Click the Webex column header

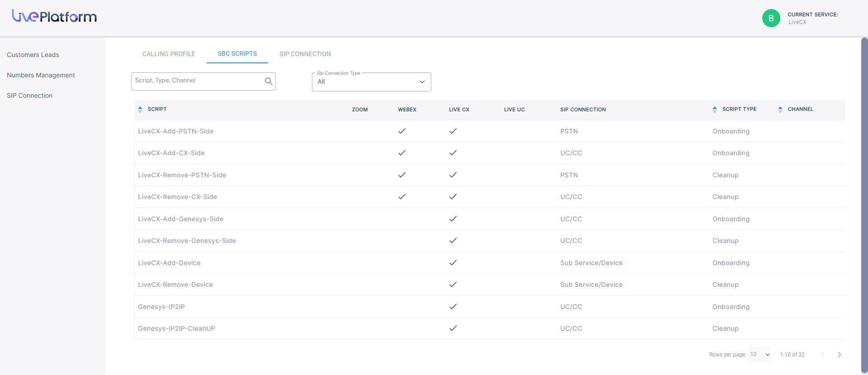click(407, 109)
